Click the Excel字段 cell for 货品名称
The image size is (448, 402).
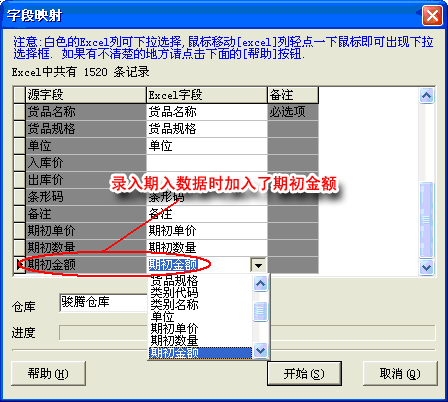pos(207,112)
